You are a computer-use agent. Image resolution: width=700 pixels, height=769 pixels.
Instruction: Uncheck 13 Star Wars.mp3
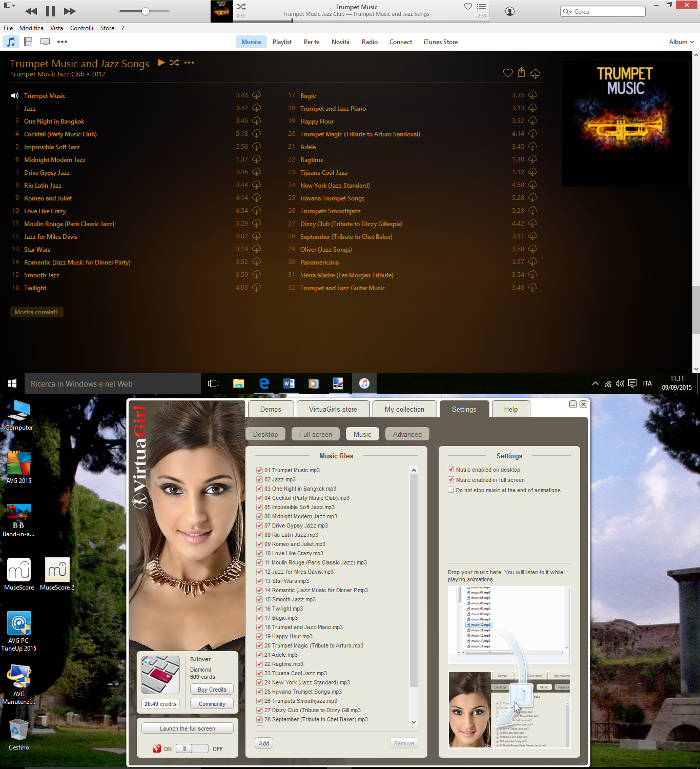tap(259, 581)
